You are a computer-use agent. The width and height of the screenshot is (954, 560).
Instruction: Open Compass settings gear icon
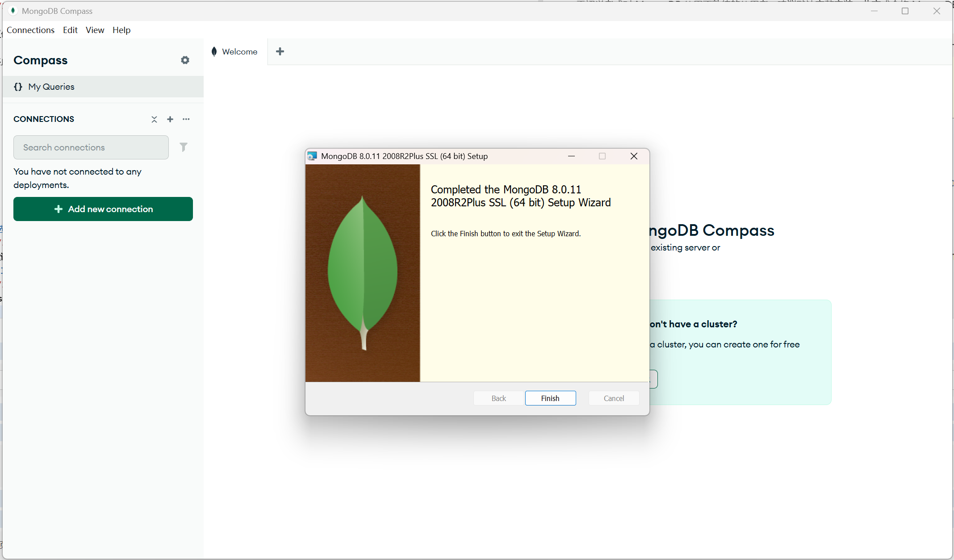[x=185, y=60]
